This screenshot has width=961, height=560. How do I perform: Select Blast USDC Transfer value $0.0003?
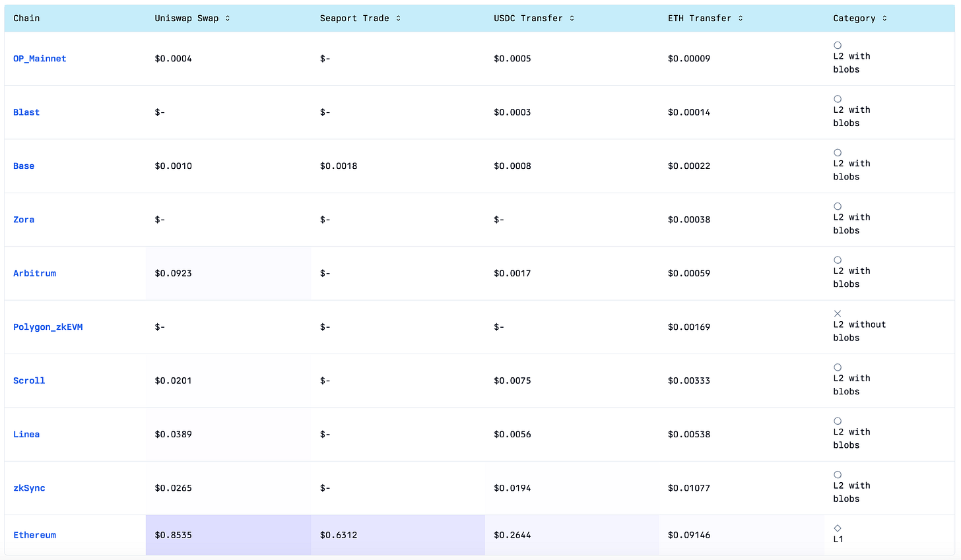(x=512, y=112)
